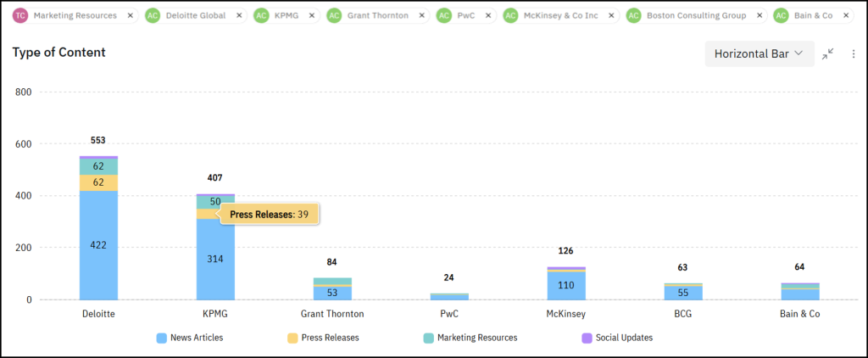This screenshot has width=868, height=358.
Task: Remove the Deloitte Global filter chip
Action: click(x=239, y=15)
